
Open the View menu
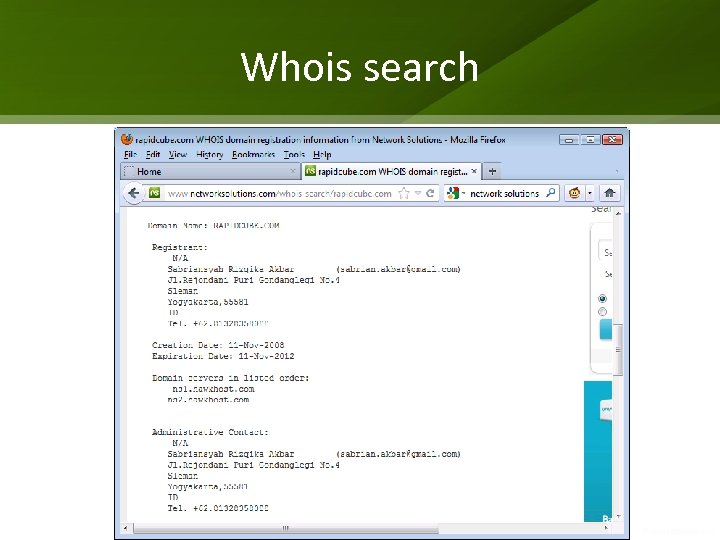177,155
